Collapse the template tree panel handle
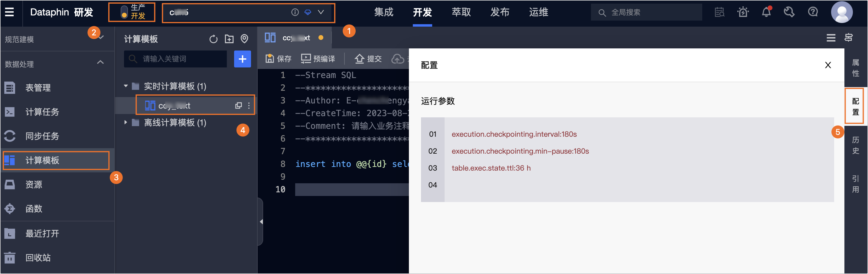The height and width of the screenshot is (274, 868). tap(261, 222)
